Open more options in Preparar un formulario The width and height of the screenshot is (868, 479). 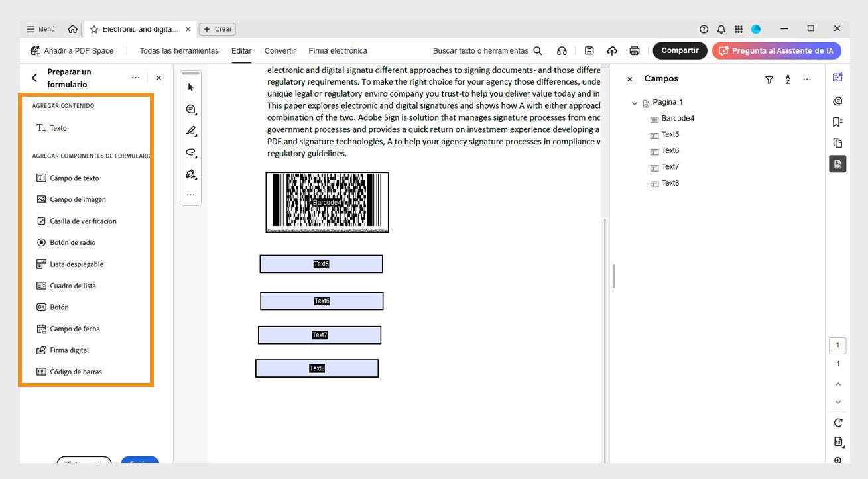point(136,78)
